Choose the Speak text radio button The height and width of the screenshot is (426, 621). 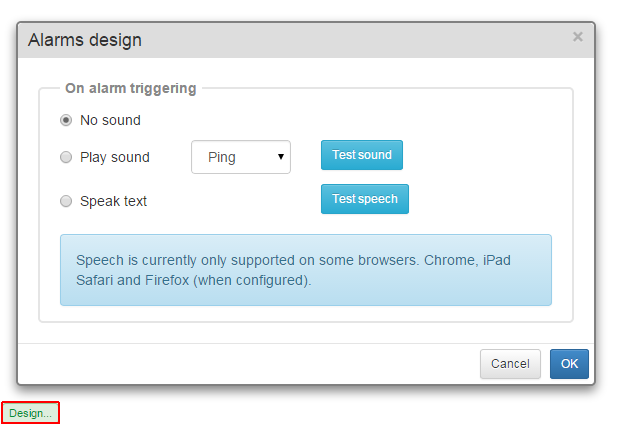point(66,201)
